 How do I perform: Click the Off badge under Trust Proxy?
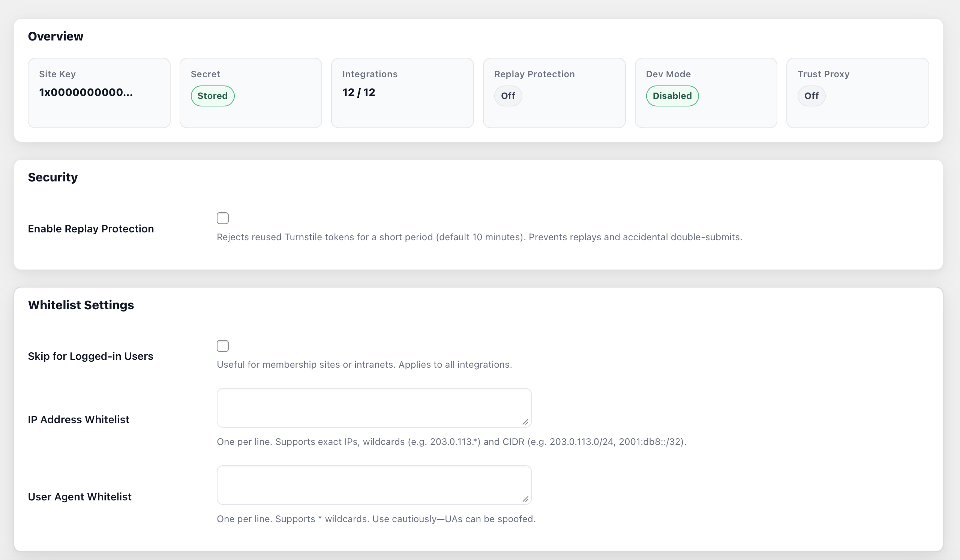coord(811,96)
